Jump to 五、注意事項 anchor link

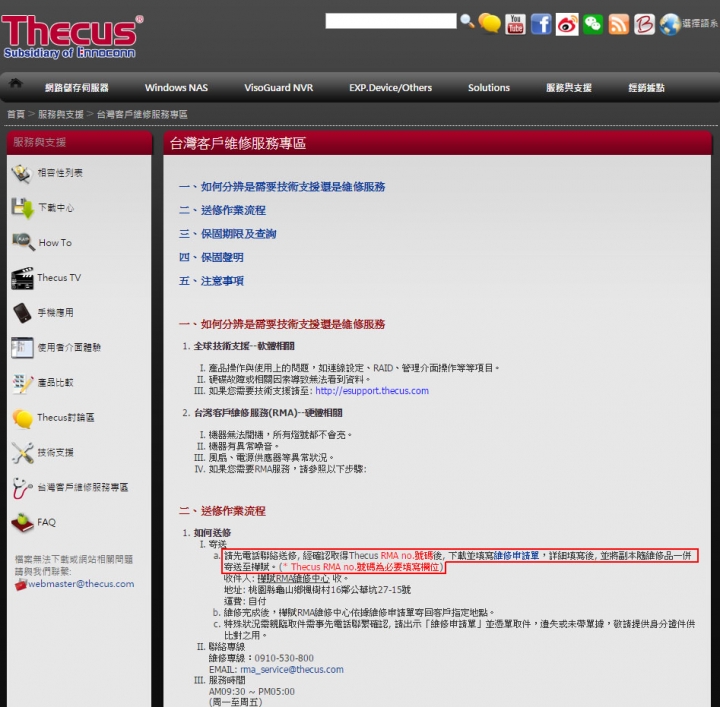point(211,281)
